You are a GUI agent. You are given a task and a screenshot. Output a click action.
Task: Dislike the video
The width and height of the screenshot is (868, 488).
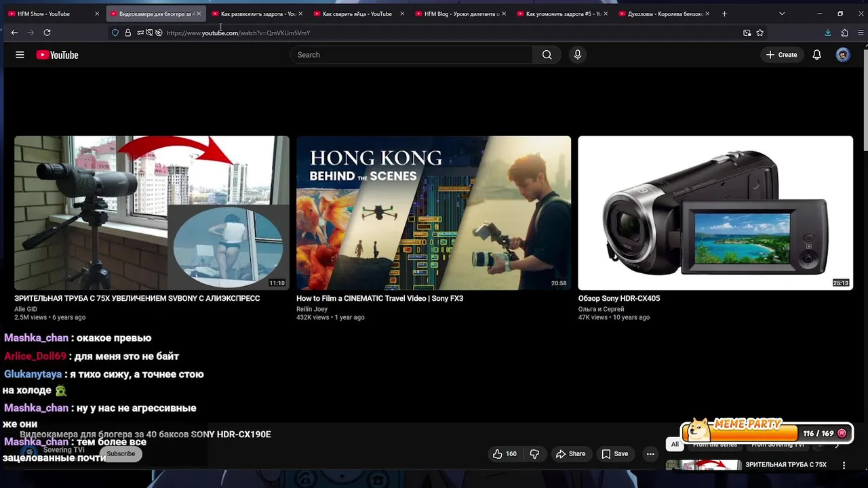pyautogui.click(x=534, y=454)
